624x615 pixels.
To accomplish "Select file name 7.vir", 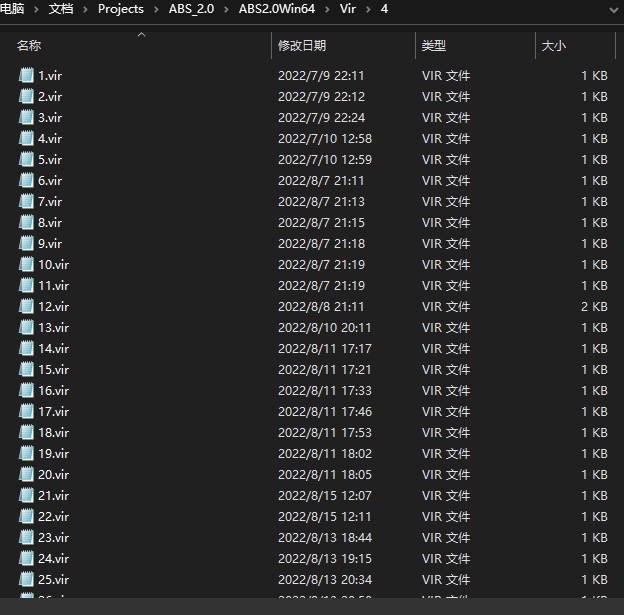I will click(50, 201).
